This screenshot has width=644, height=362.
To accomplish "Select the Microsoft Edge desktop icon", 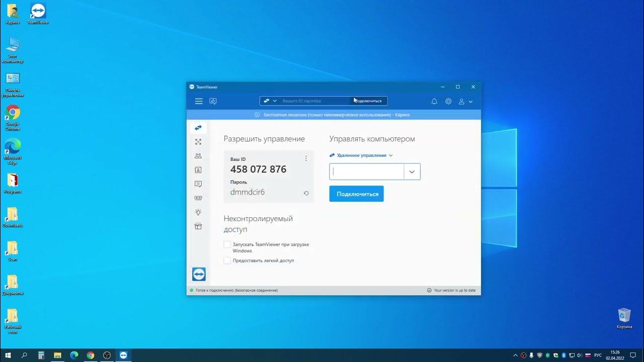I will [x=13, y=151].
